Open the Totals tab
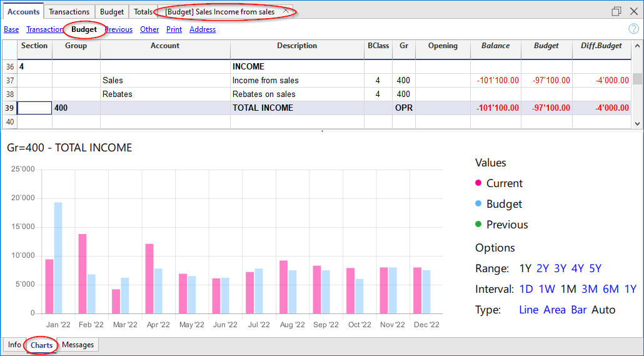This screenshot has width=644, height=356. [143, 12]
